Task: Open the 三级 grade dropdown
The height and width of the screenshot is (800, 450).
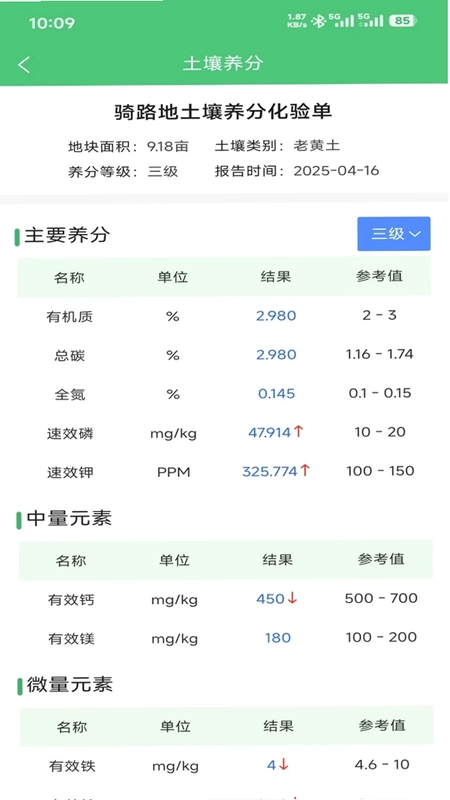Action: pos(393,234)
